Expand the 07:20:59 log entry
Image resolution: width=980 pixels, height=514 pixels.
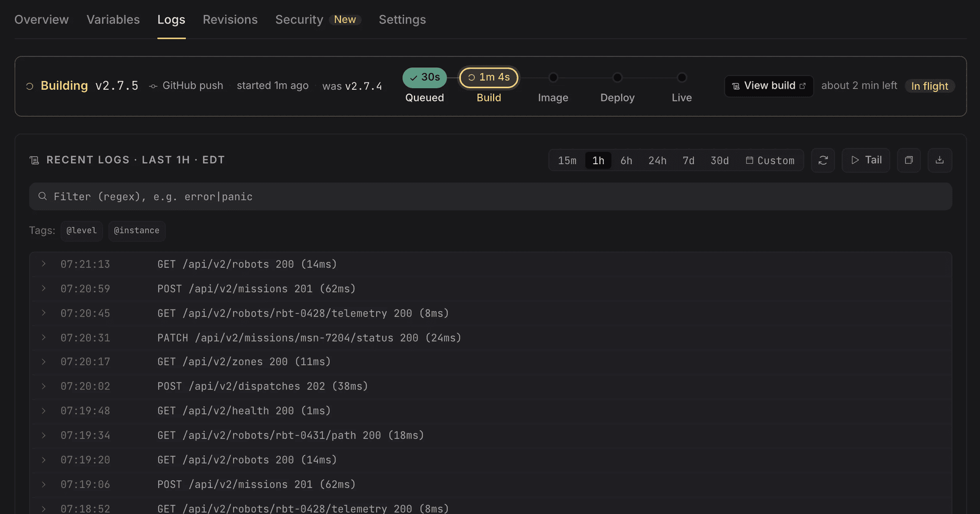click(44, 289)
